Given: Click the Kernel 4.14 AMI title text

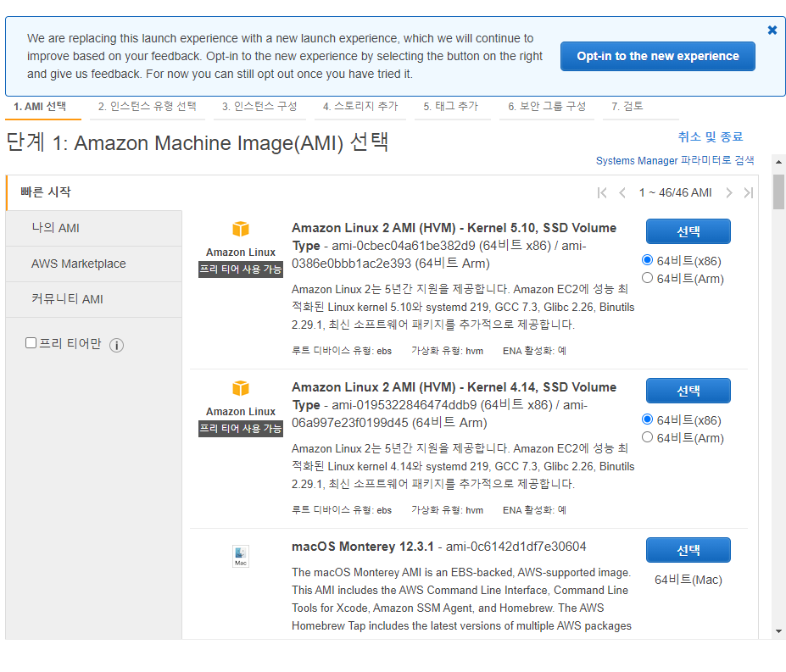Looking at the screenshot, I should point(454,396).
